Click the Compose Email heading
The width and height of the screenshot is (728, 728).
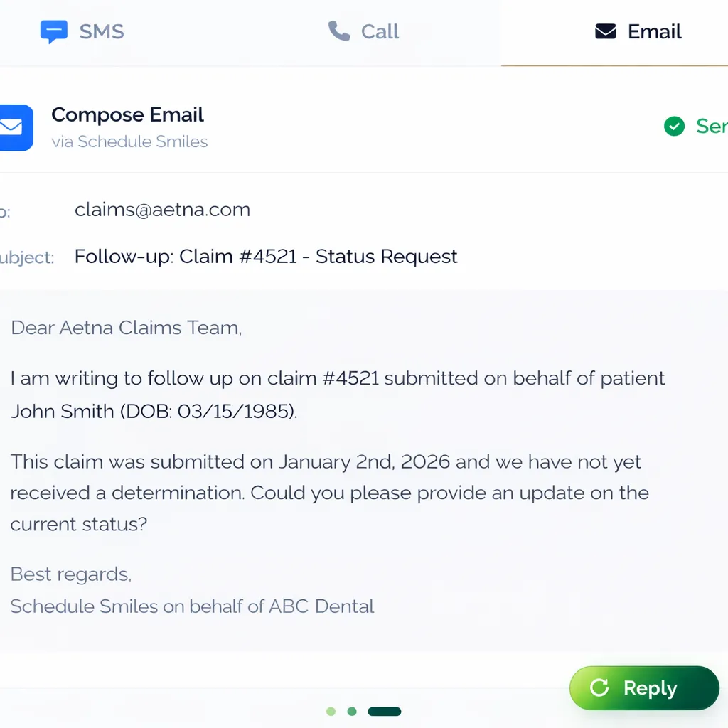click(x=127, y=114)
